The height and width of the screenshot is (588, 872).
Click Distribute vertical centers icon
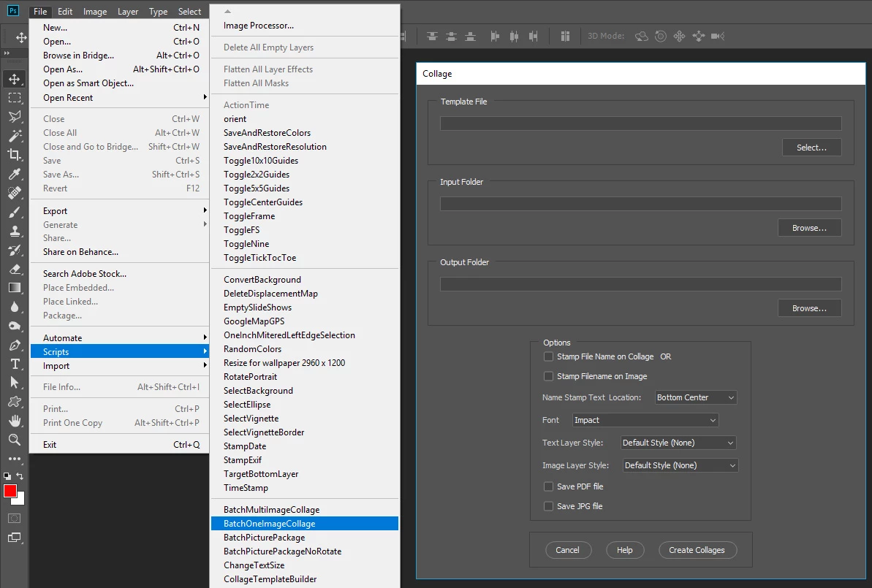tap(452, 36)
